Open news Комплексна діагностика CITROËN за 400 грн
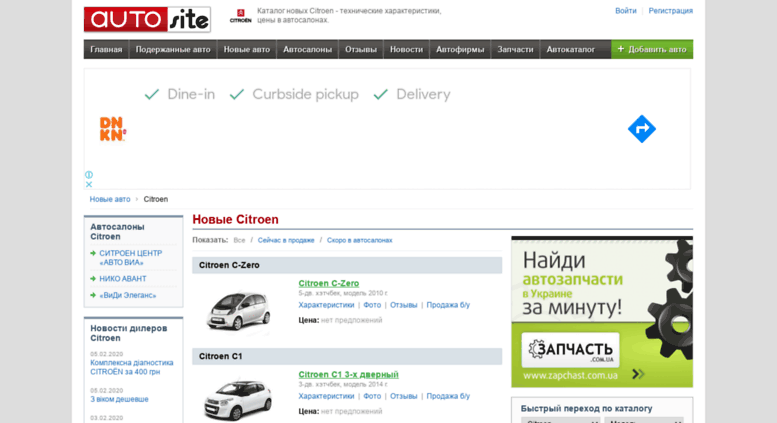This screenshot has height=423, width=777. (x=132, y=367)
